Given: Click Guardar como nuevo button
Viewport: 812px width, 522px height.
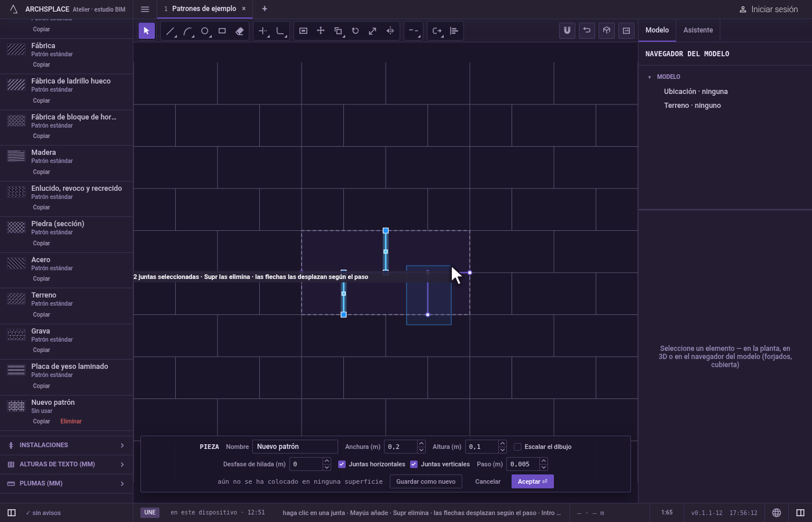Looking at the screenshot, I should point(426,481).
